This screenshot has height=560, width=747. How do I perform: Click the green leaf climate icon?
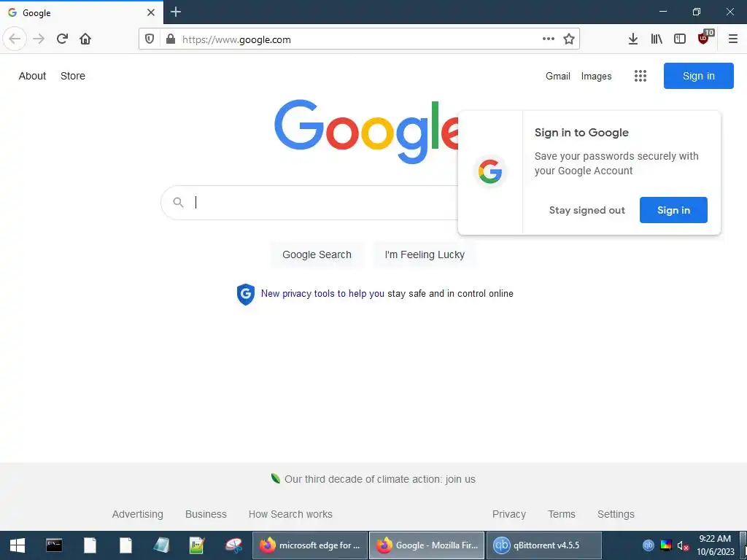coord(275,478)
